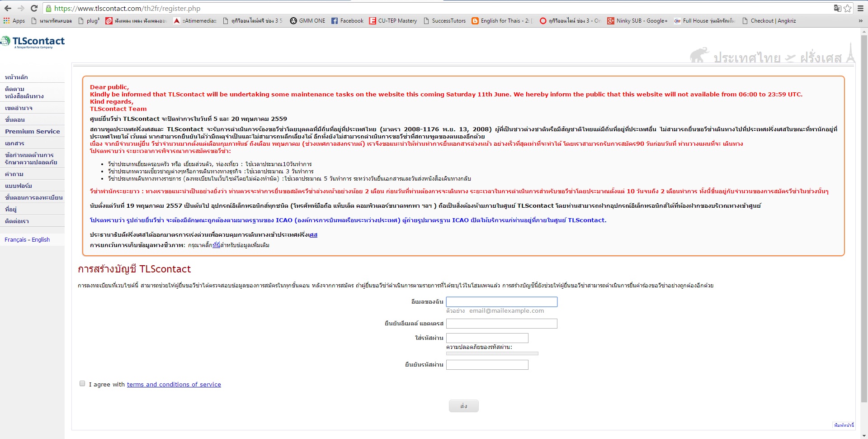Screen dimensions: 868x439
Task: Click the scrollbar down arrow
Action: [864, 435]
